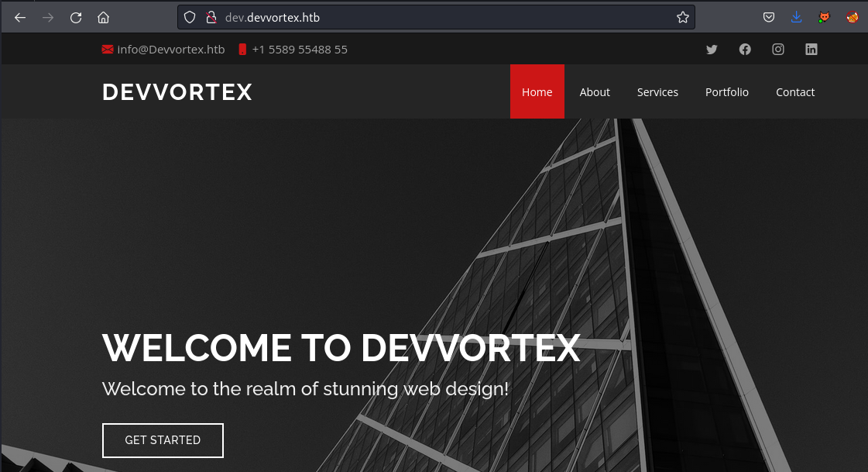Click the phone icon in the top bar
The image size is (868, 472).
click(244, 49)
